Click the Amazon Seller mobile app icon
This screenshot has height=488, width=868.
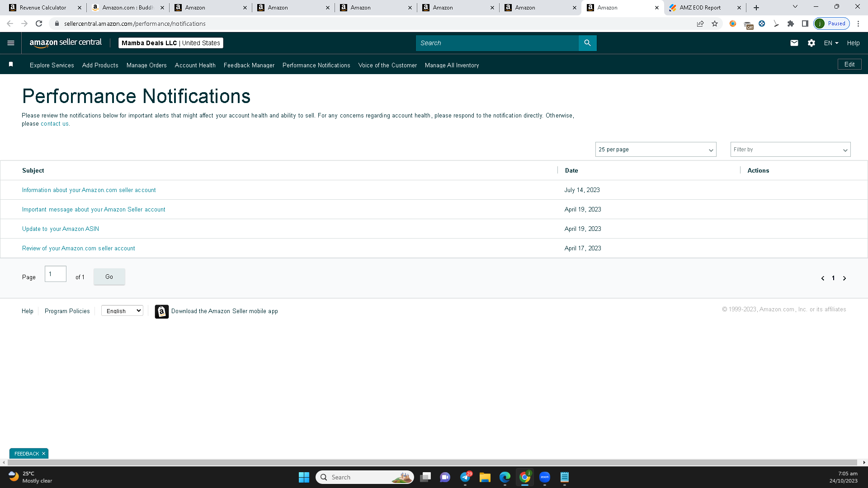pos(162,311)
